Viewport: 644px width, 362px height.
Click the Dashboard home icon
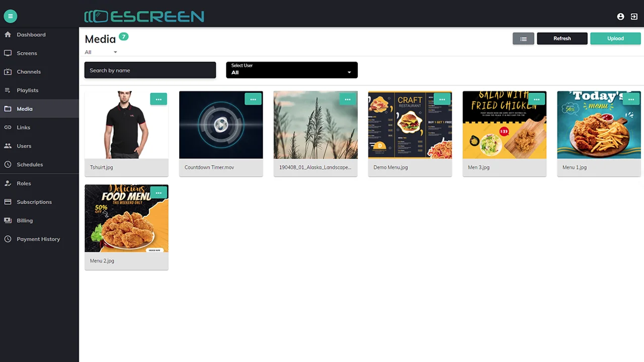[8, 35]
